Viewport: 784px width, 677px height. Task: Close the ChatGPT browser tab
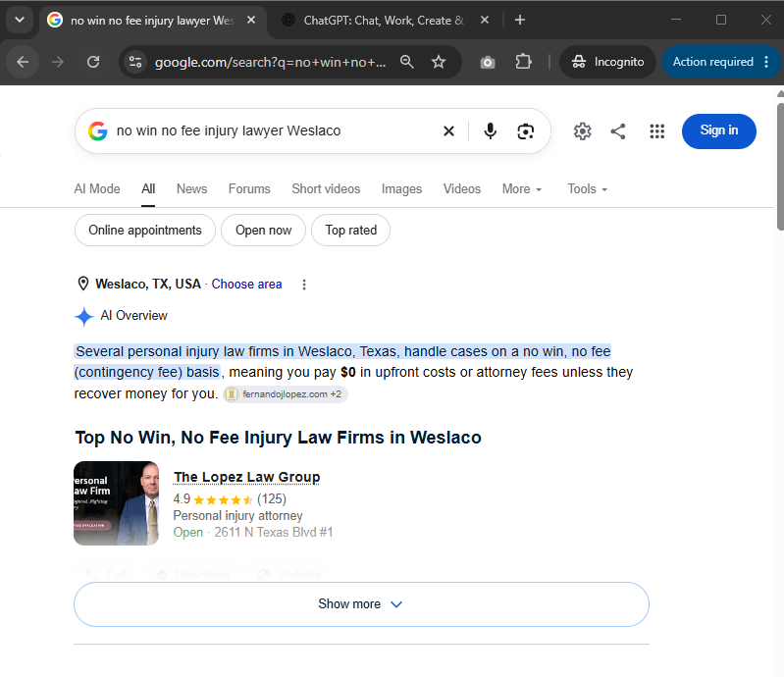484,20
